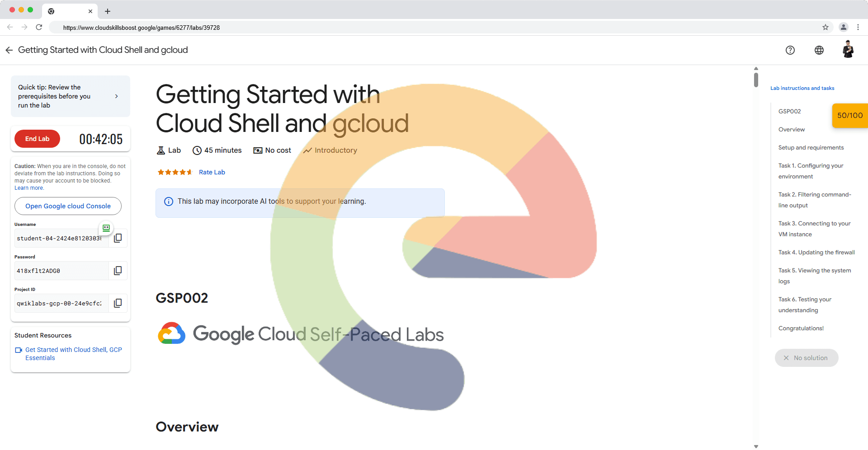Image resolution: width=868 pixels, height=450 pixels.
Task: Copy the Username with its copy icon
Action: coord(118,238)
